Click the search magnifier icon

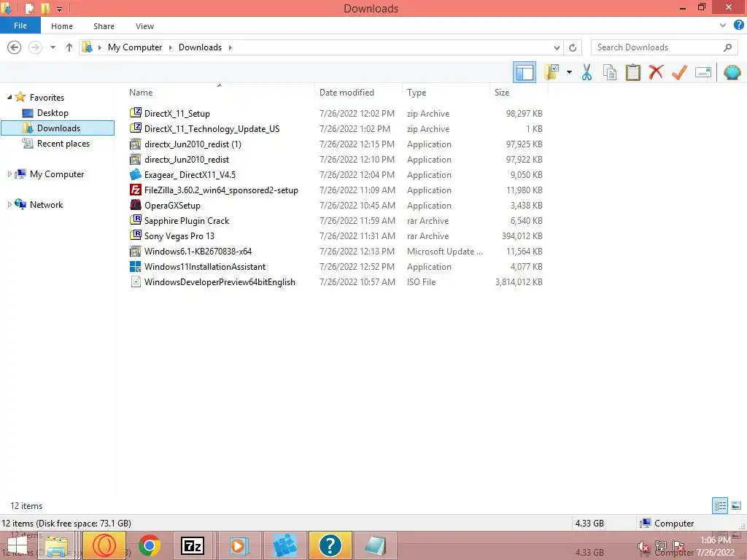[727, 47]
